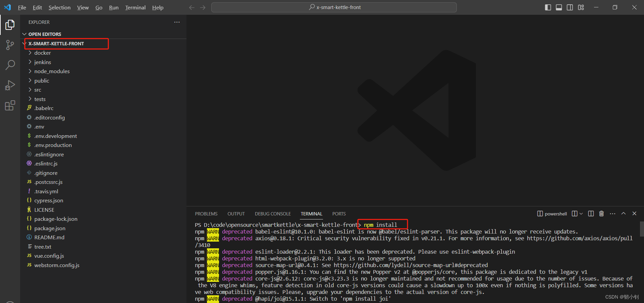The image size is (644, 303).
Task: Switch to the Debug Console tab
Action: click(273, 214)
